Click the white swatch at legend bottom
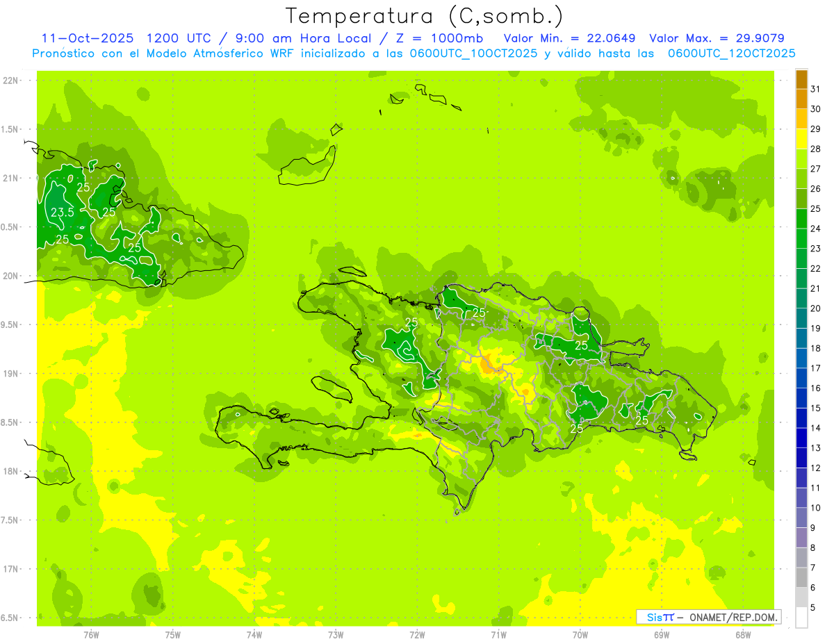Viewport: 834px width, 644px height. pyautogui.click(x=801, y=617)
